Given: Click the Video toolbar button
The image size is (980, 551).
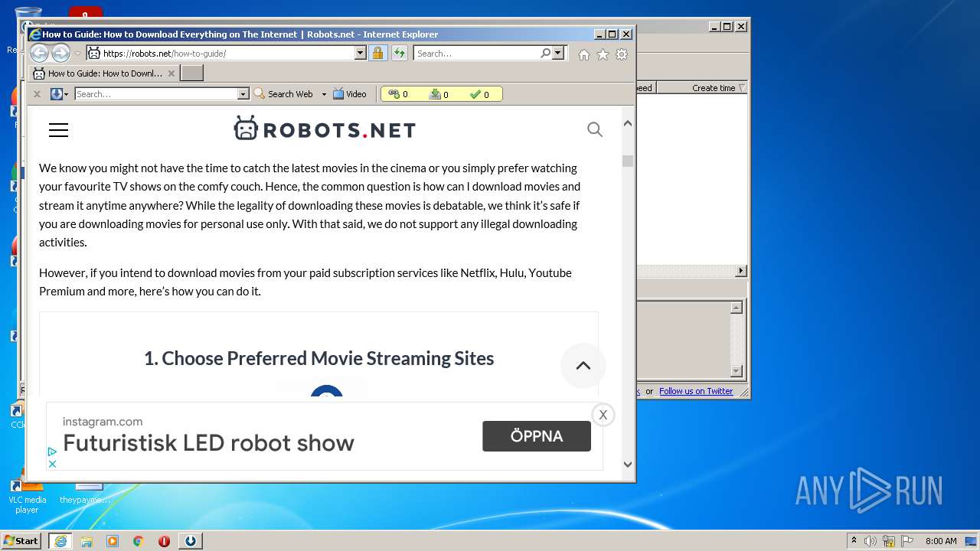Looking at the screenshot, I should 350,94.
